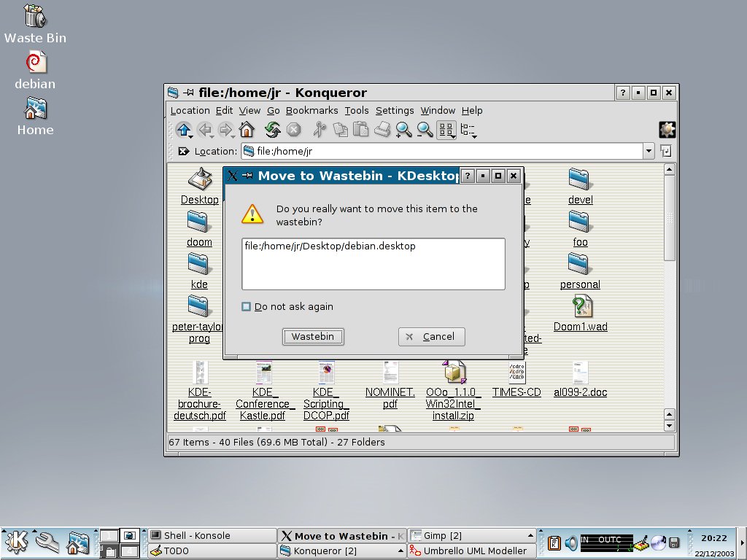This screenshot has width=747, height=560.
Task: Clear the location bar with the X icon
Action: coord(184,152)
